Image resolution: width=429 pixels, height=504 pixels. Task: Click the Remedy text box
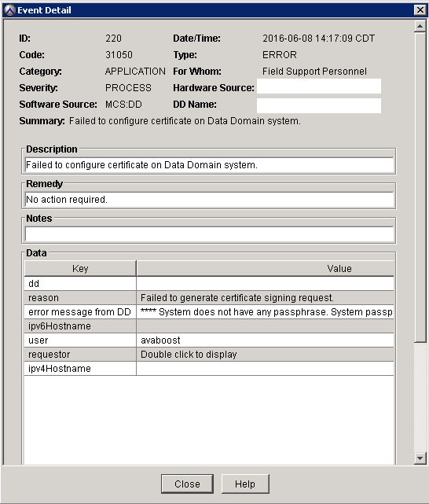point(209,200)
